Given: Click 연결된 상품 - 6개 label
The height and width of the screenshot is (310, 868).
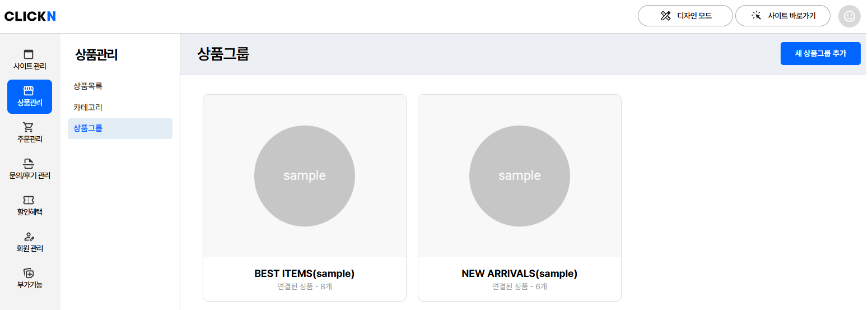Looking at the screenshot, I should click(x=520, y=286).
